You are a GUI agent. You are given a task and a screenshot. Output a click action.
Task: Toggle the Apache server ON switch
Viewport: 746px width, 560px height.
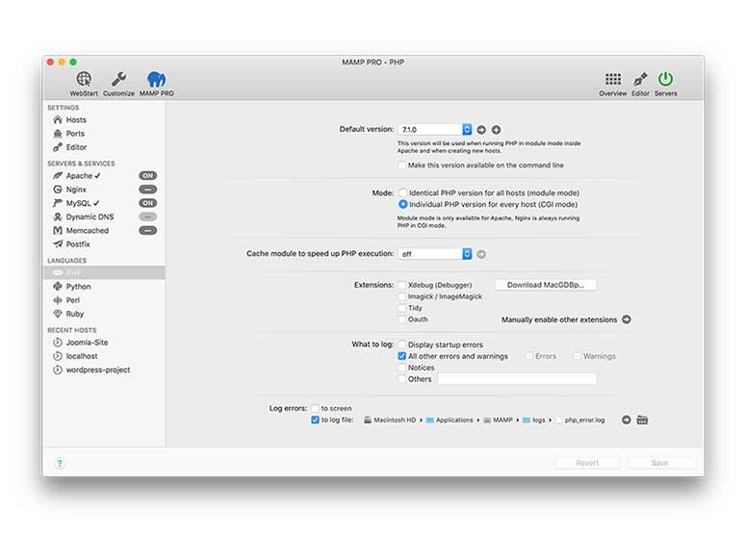click(147, 176)
